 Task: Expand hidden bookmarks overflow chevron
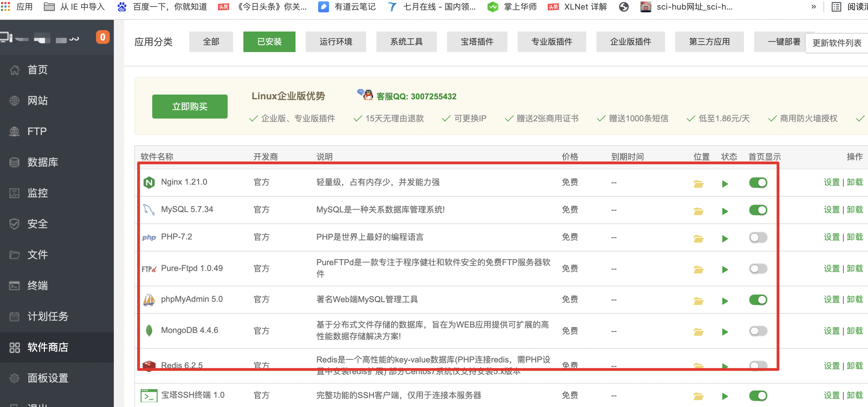(x=813, y=7)
